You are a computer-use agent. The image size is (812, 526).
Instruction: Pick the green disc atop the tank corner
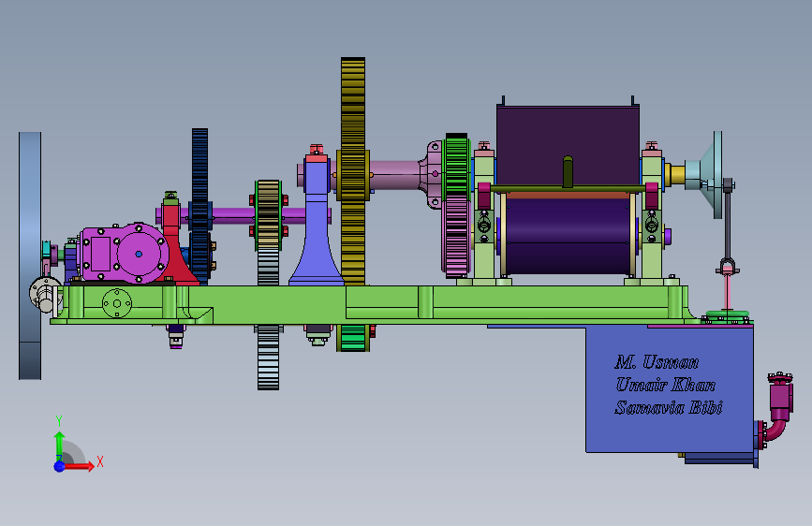[x=727, y=315]
